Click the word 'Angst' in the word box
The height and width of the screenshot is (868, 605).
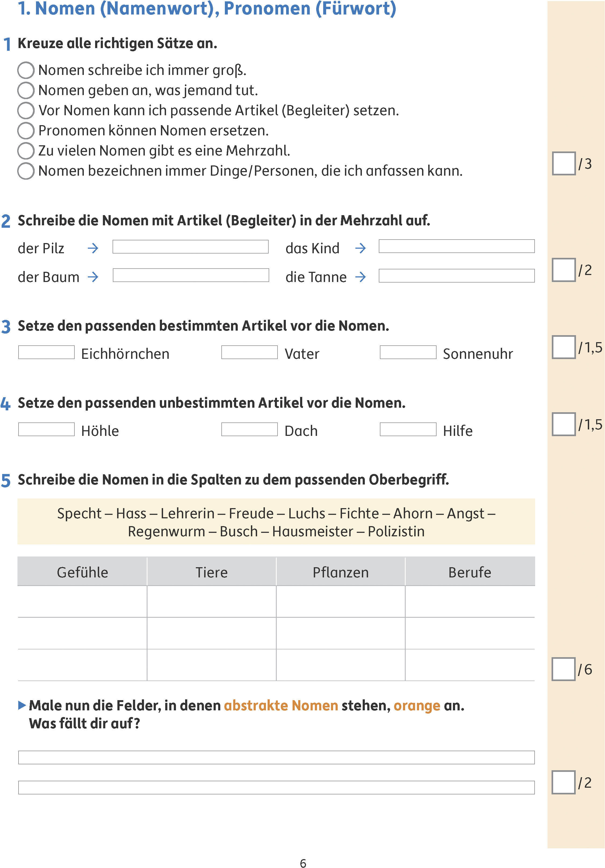tap(466, 514)
